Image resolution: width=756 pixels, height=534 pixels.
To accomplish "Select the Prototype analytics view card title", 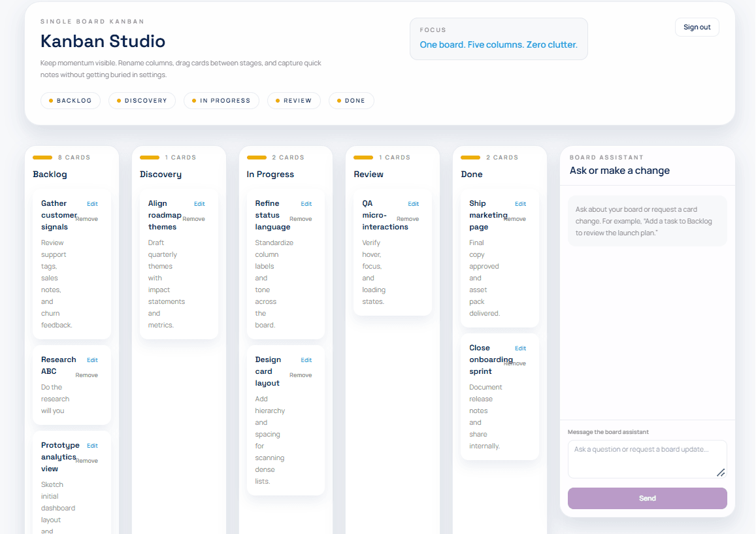I will pos(60,457).
